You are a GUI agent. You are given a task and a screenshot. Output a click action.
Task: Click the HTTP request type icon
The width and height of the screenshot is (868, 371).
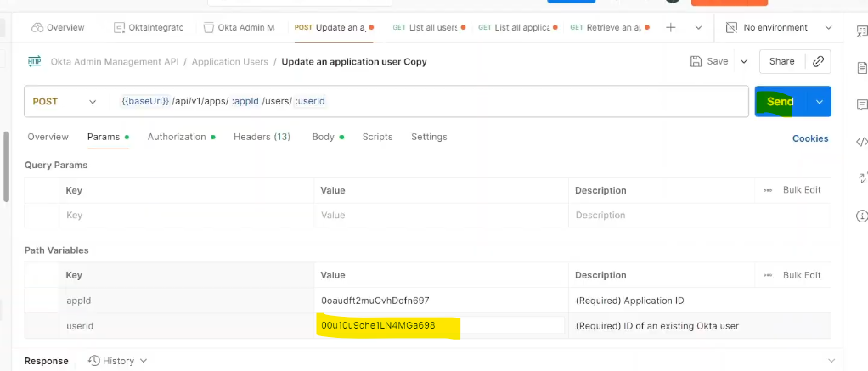pyautogui.click(x=35, y=61)
